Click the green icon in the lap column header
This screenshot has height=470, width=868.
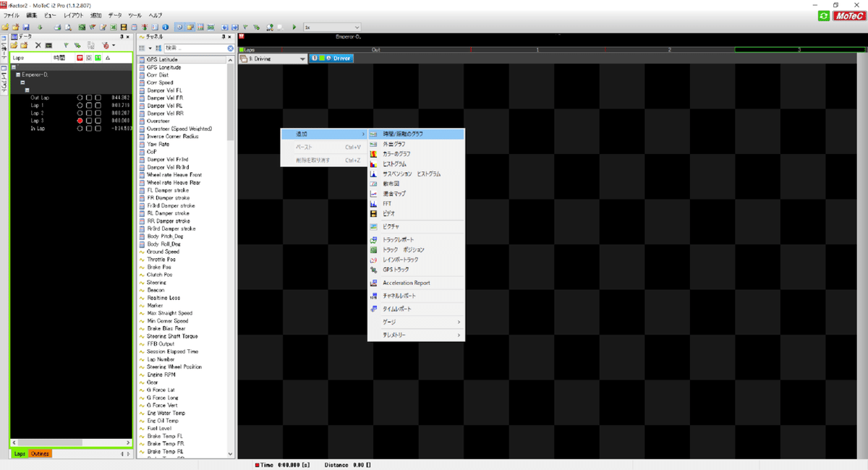[97, 57]
